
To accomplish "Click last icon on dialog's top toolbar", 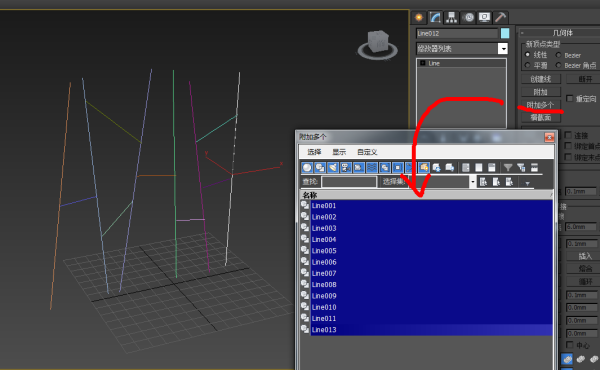I will pos(534,168).
